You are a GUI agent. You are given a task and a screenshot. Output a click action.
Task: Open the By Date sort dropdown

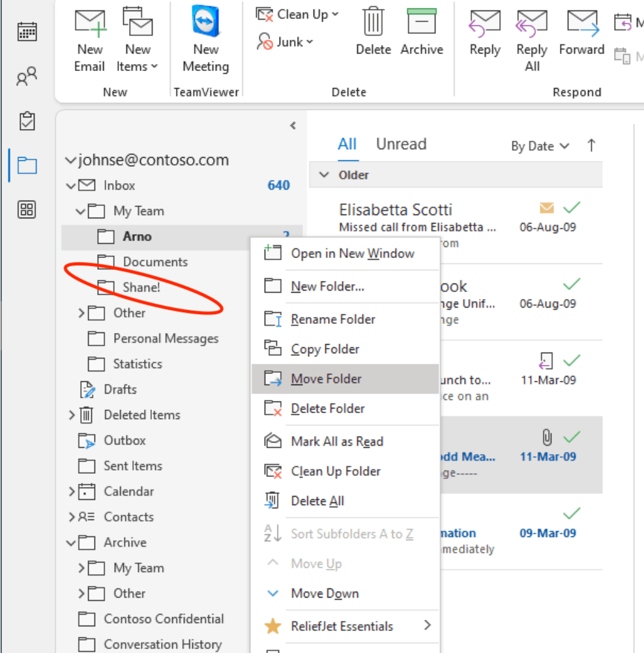540,146
